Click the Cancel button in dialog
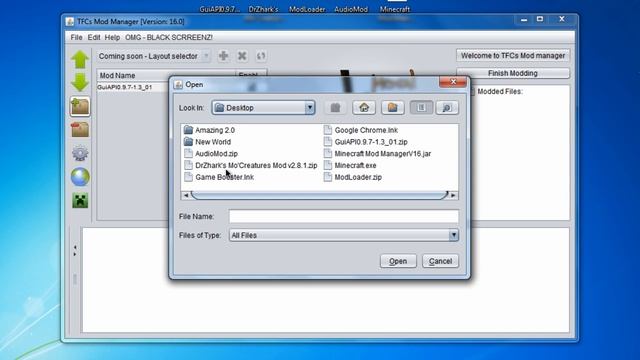The height and width of the screenshot is (360, 640). (x=440, y=261)
